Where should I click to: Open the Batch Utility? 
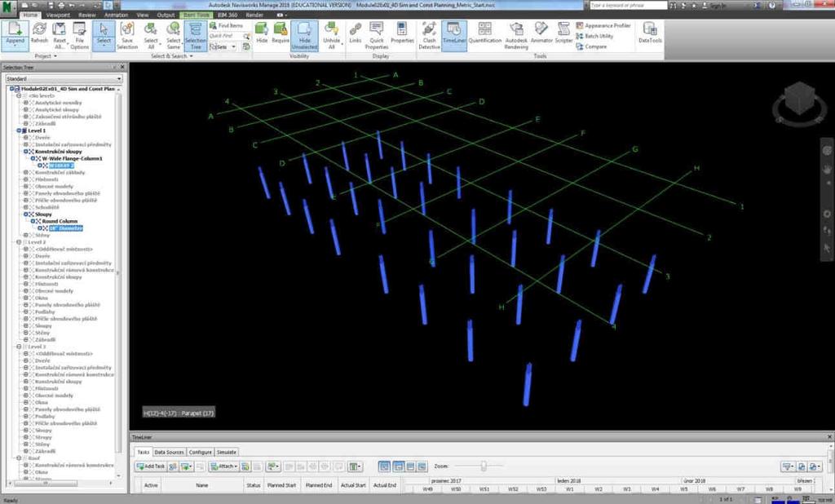594,36
